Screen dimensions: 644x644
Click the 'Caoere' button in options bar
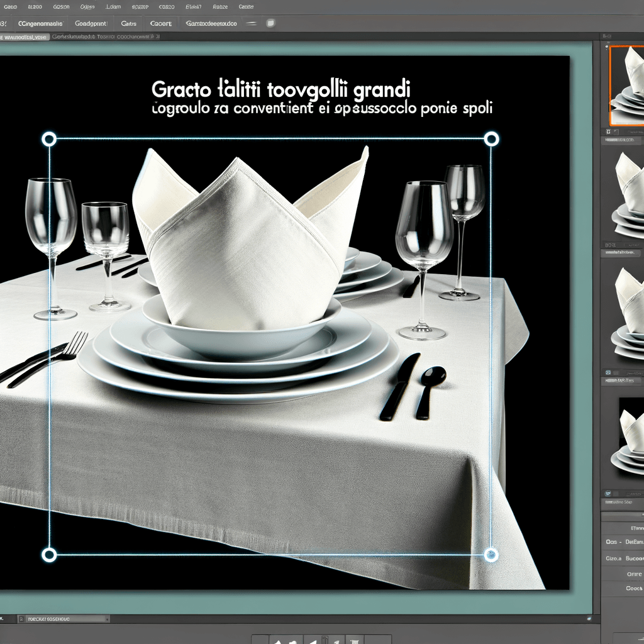162,23
